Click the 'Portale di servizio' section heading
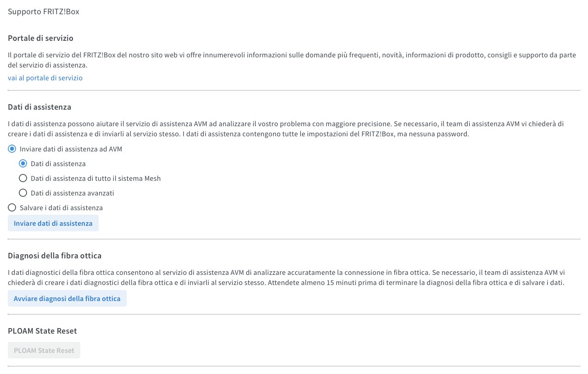 [x=40, y=38]
